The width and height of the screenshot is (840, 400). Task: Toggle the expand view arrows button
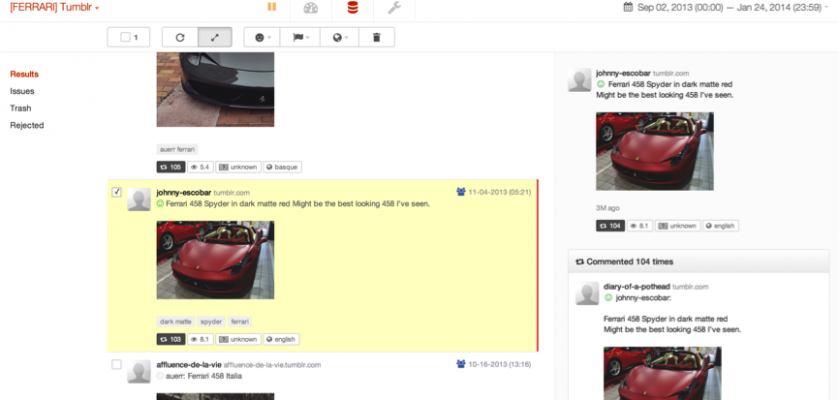tap(215, 37)
